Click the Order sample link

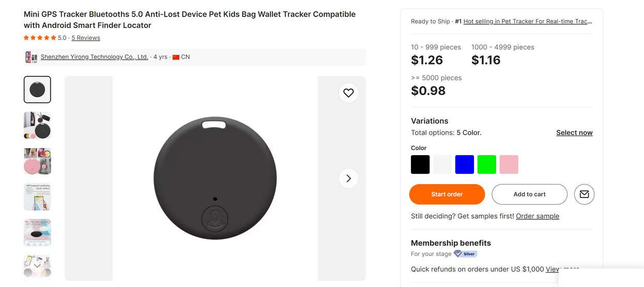[538, 216]
